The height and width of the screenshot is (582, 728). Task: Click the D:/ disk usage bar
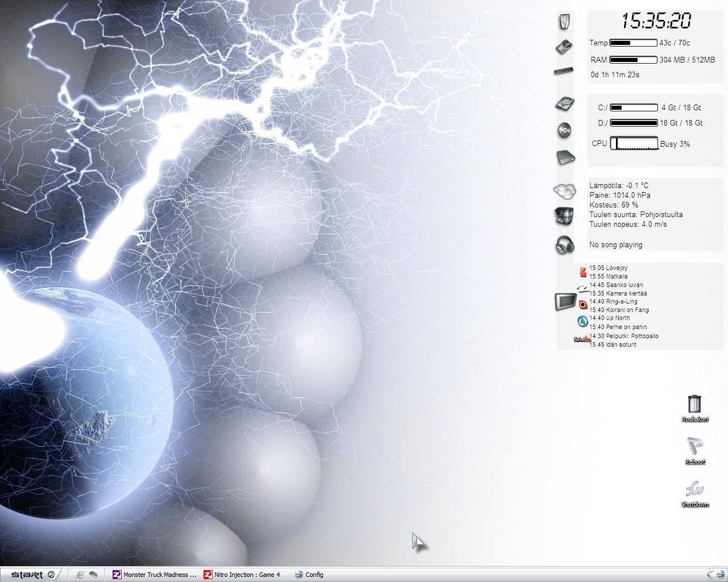(x=634, y=123)
